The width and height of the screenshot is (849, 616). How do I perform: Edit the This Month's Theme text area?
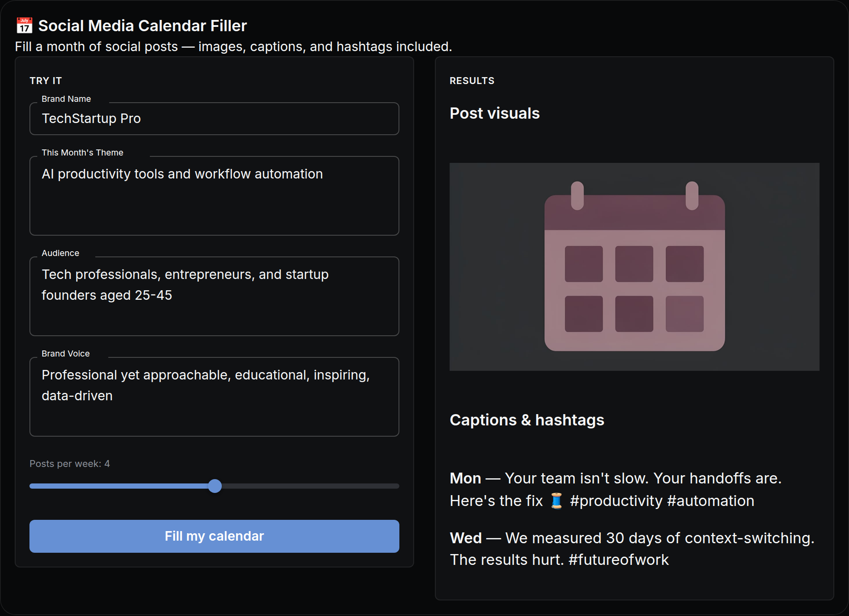click(x=214, y=195)
